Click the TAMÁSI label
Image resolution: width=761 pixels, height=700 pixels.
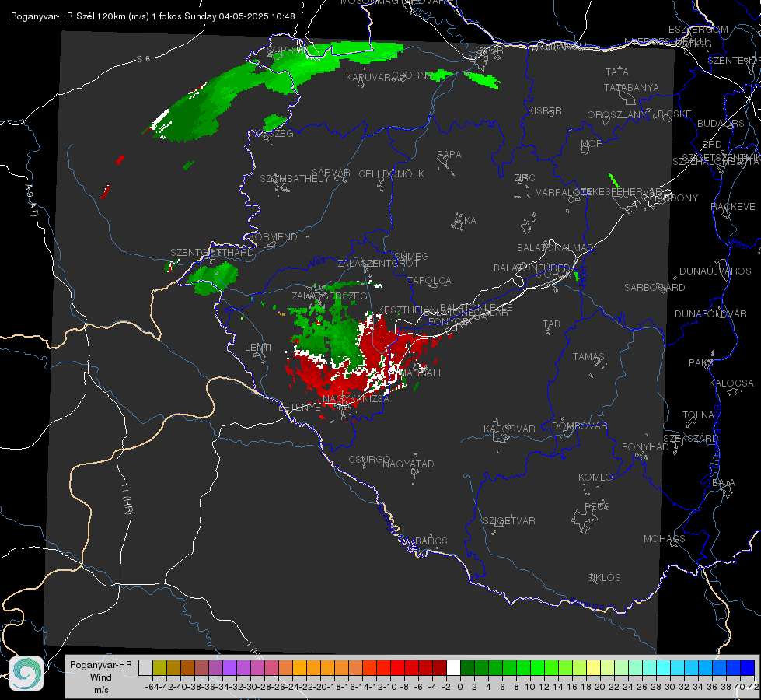(590, 357)
